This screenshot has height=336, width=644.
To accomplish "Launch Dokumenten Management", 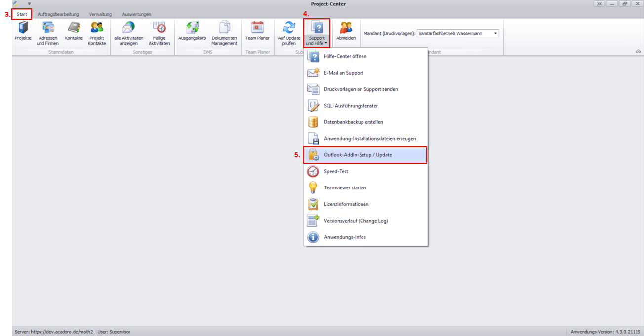I will [x=224, y=33].
